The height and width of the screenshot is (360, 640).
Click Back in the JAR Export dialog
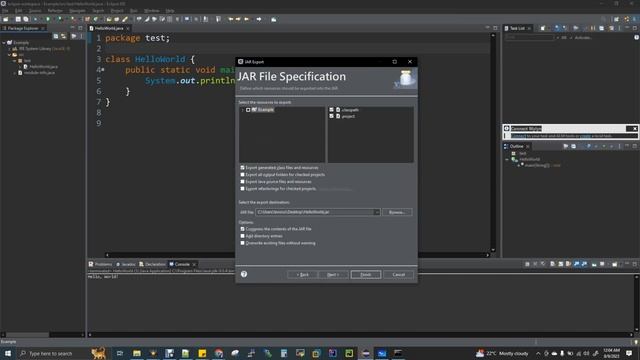[x=302, y=275]
